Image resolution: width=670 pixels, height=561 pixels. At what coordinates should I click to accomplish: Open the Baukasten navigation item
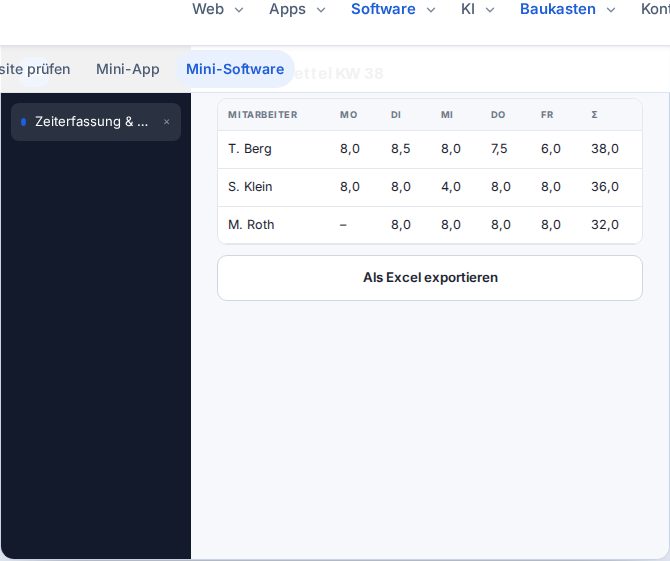[x=558, y=9]
